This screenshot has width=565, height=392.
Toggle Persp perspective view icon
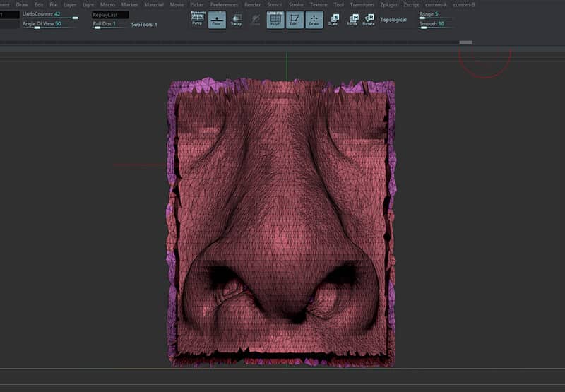tap(197, 19)
